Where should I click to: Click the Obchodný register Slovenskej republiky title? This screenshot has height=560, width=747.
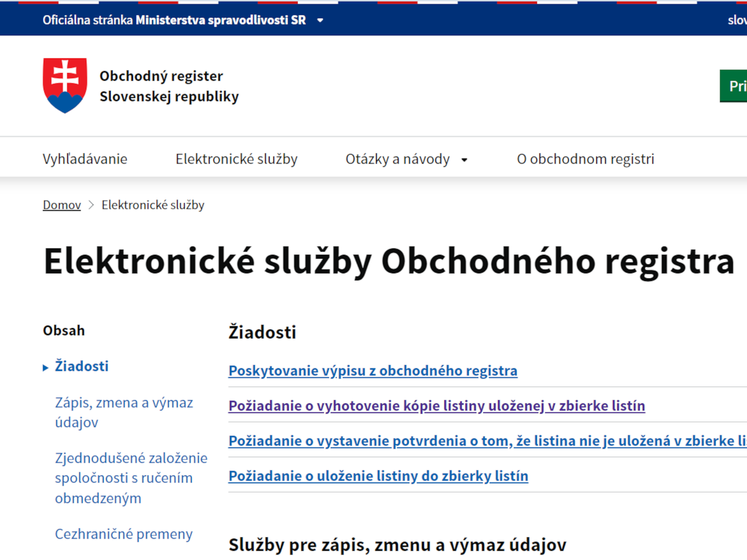(x=169, y=86)
